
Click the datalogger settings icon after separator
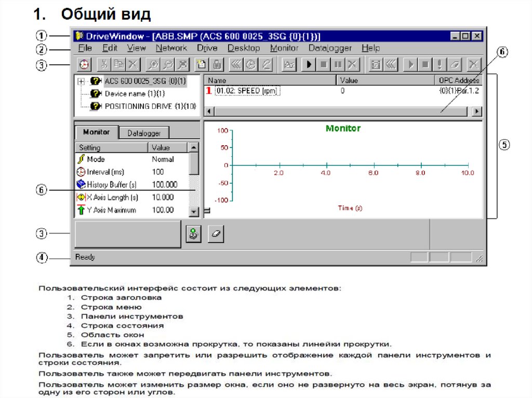(x=376, y=64)
